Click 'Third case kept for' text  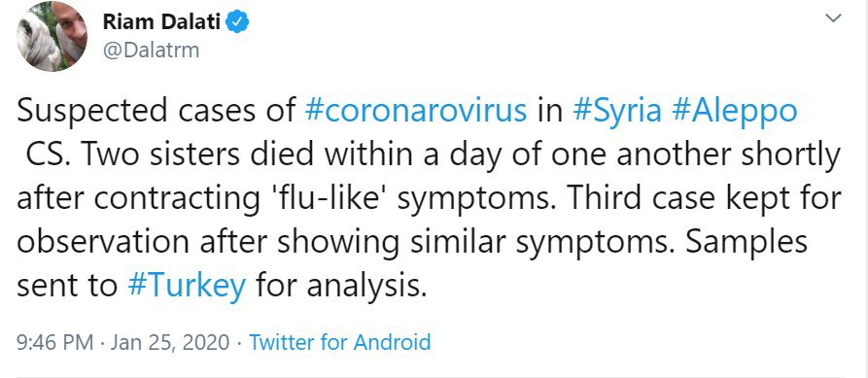[703, 198]
